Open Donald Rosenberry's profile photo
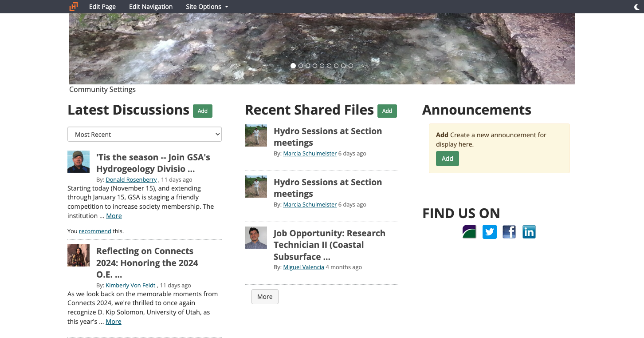 79,162
